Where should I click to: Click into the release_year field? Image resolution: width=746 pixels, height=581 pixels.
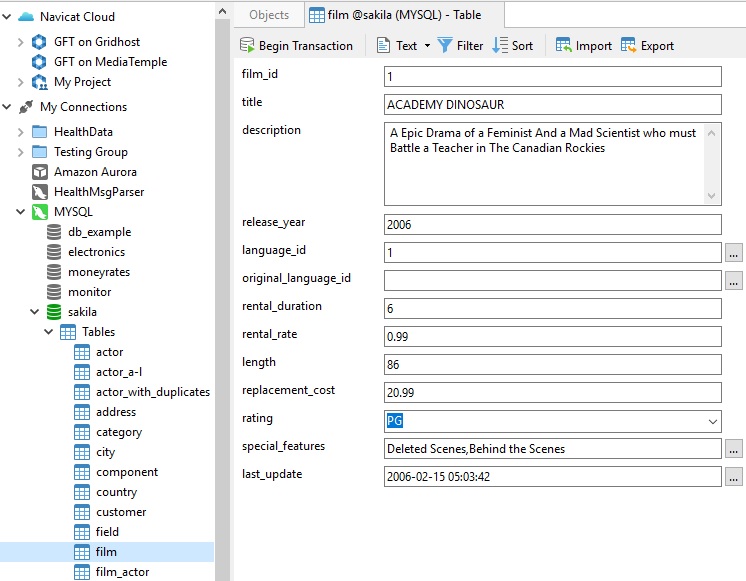pyautogui.click(x=552, y=225)
